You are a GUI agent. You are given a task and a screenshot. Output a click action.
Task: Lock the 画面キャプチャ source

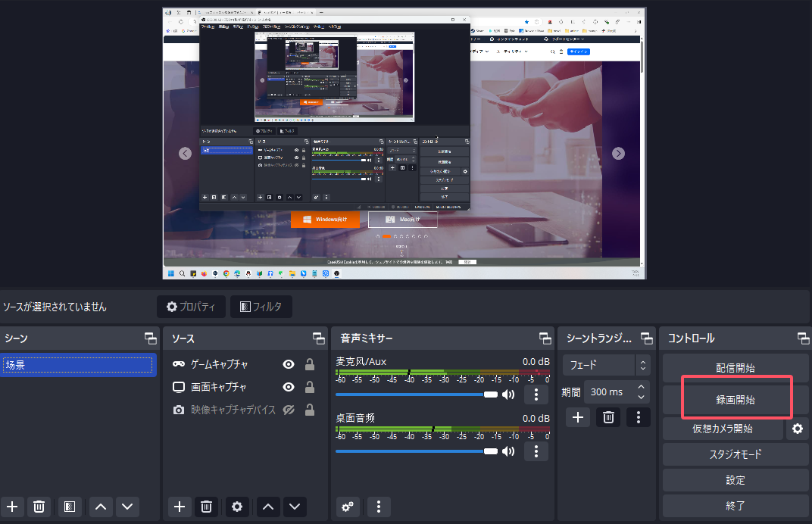310,387
